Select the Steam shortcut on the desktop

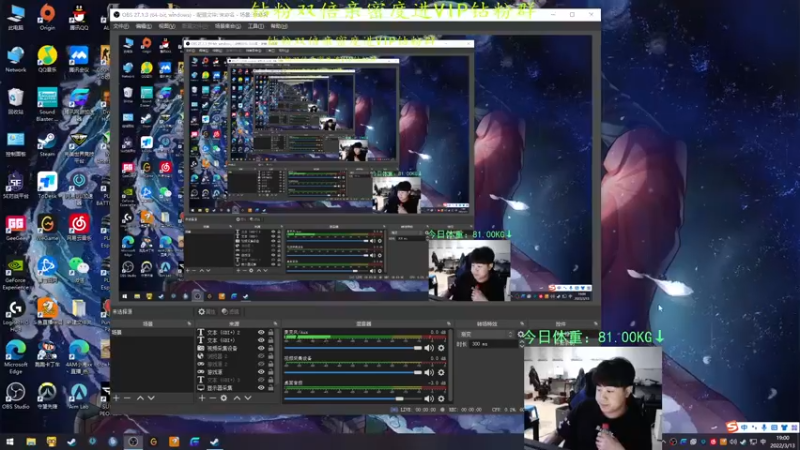pos(47,144)
